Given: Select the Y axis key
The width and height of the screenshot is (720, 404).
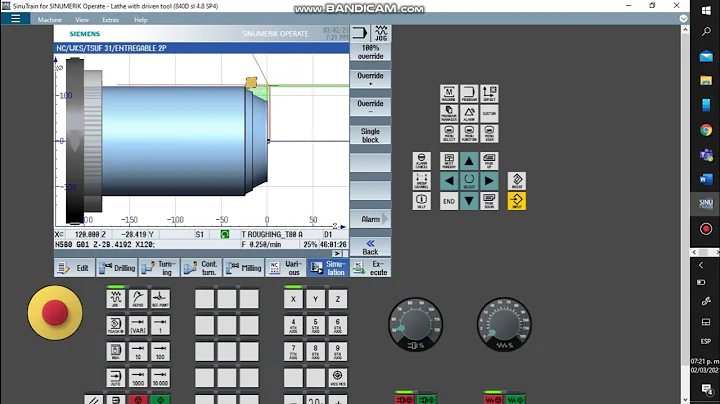Looking at the screenshot, I should tap(315, 299).
